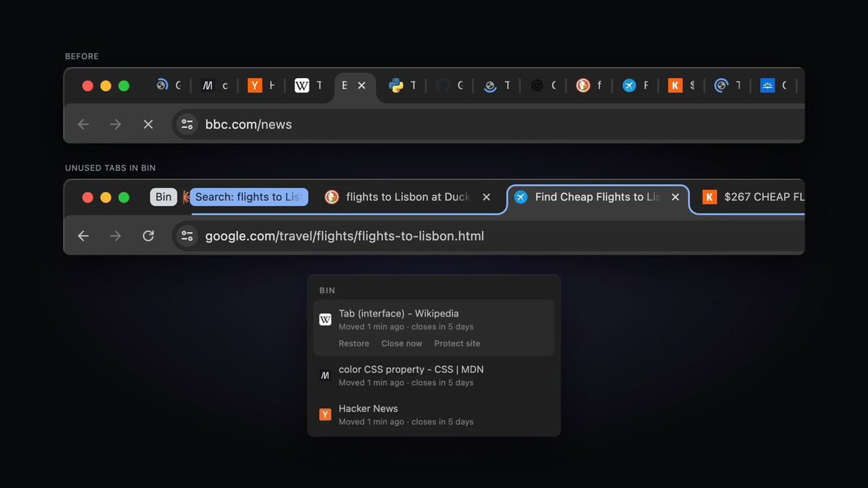
Task: Reload the google.com flights page
Action: click(148, 236)
